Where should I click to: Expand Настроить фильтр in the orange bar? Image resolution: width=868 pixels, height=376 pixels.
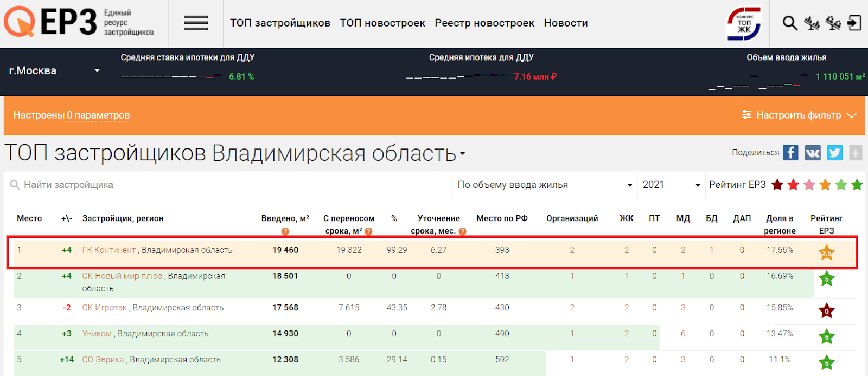coord(799,115)
